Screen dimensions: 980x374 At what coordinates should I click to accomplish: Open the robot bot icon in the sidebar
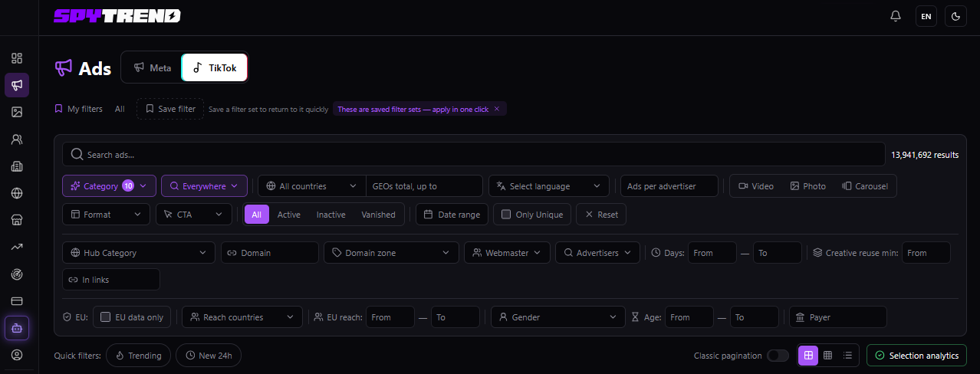(x=17, y=328)
